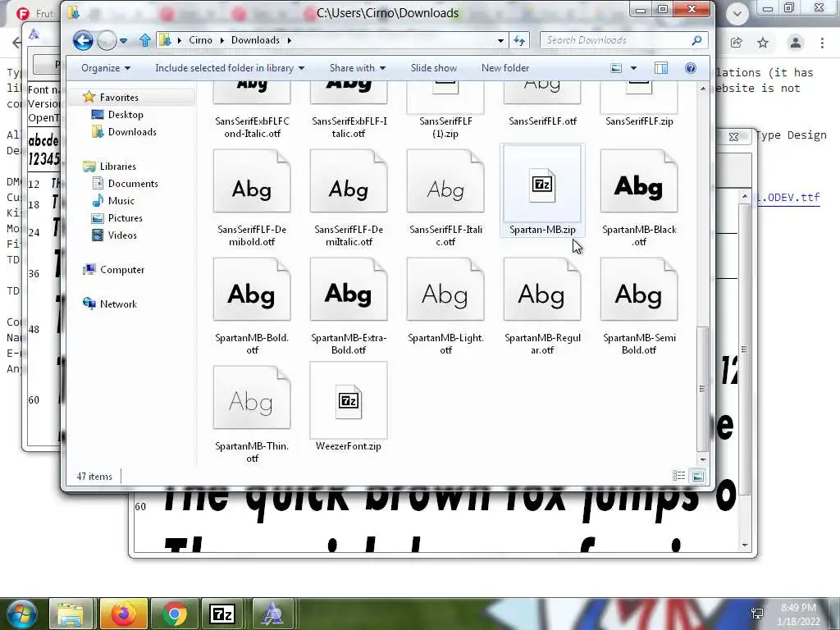Select the Spartan-MB.zip archive icon
This screenshot has width=840, height=630.
coord(542,185)
